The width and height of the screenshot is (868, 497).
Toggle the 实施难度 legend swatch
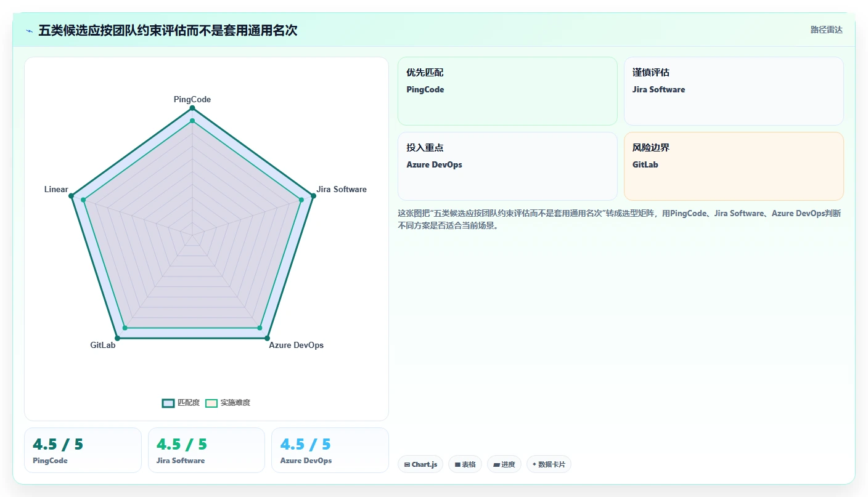click(x=211, y=403)
